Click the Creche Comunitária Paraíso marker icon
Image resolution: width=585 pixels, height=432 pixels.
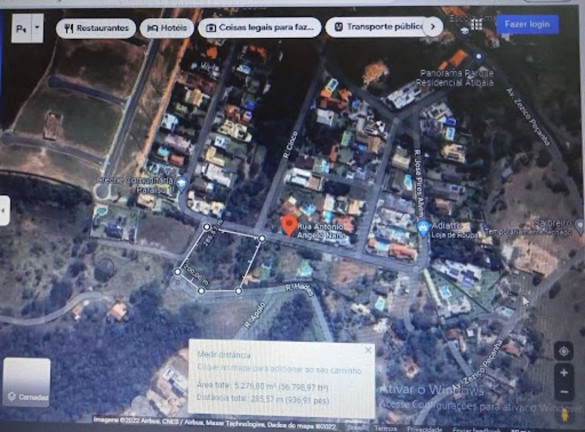[x=181, y=184]
